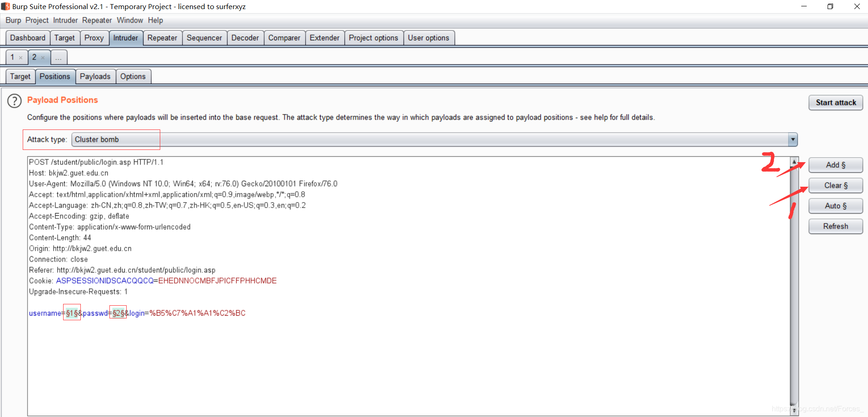Select the Intruder main tab

click(x=126, y=38)
